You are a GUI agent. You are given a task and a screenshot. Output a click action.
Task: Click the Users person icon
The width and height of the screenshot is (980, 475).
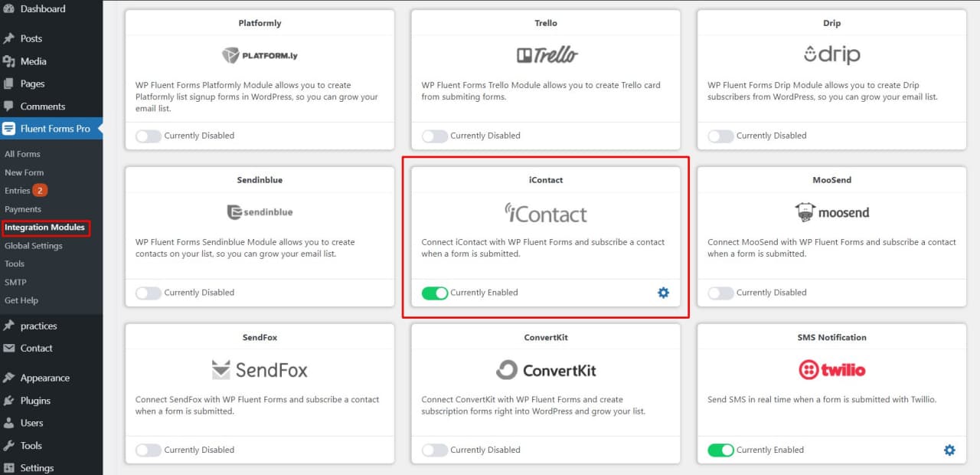pos(8,423)
